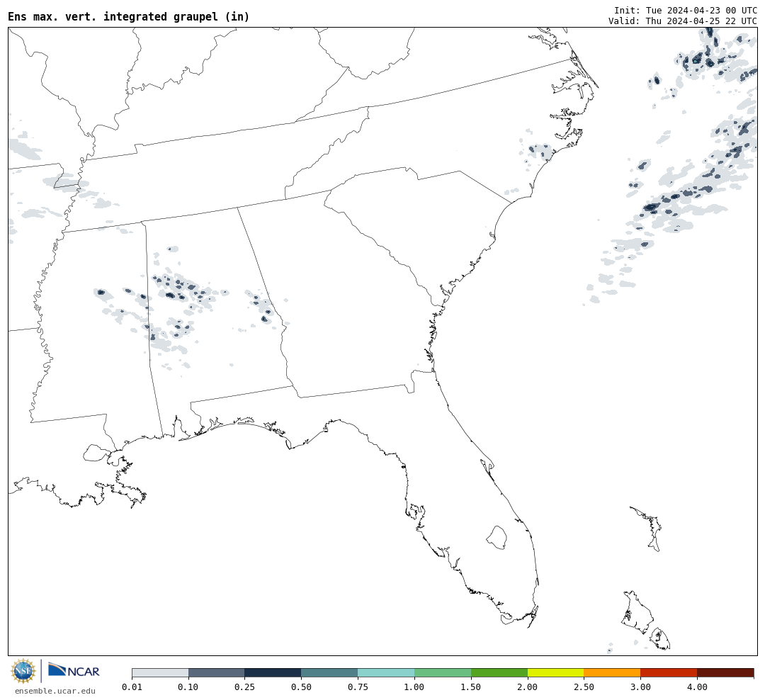Click the 3.00 colorbar label
Screen dimensions: 765x700
[640, 687]
